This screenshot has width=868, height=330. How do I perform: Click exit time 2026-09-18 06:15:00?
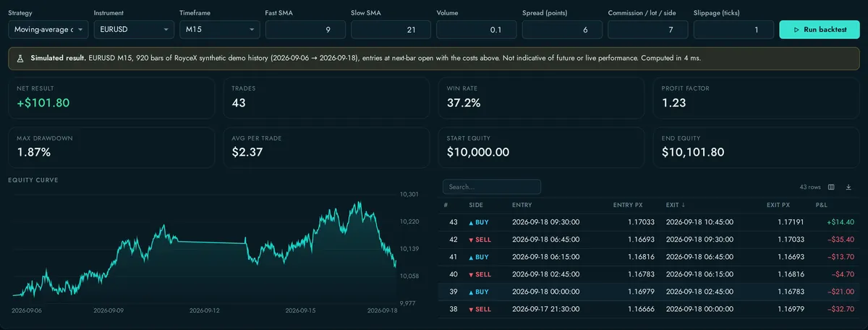[699, 274]
